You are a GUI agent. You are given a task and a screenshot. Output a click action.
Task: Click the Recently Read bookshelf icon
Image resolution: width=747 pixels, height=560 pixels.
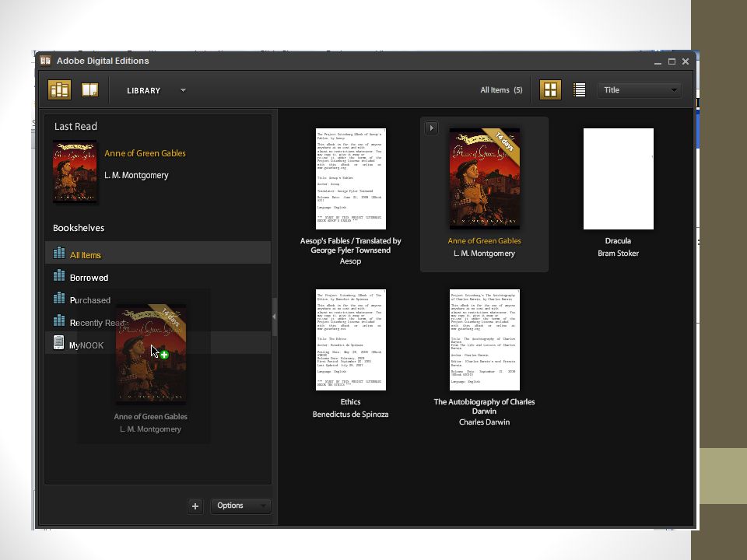pos(59,320)
